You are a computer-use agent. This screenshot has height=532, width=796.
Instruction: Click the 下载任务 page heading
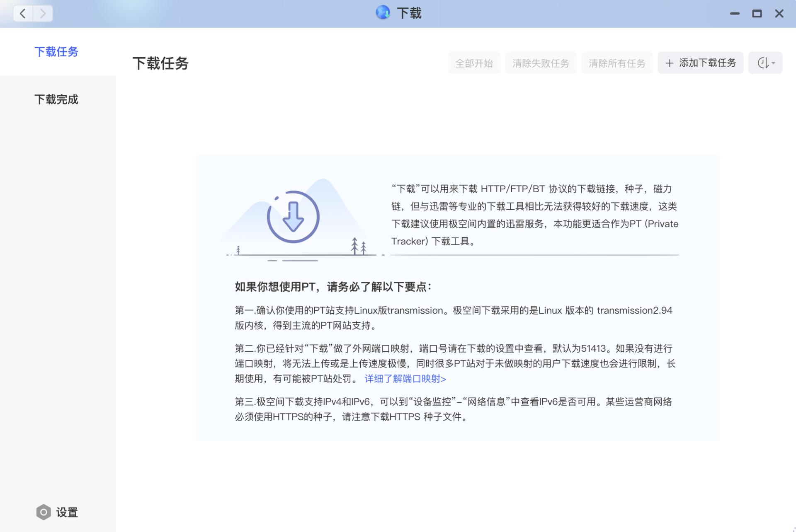tap(160, 63)
